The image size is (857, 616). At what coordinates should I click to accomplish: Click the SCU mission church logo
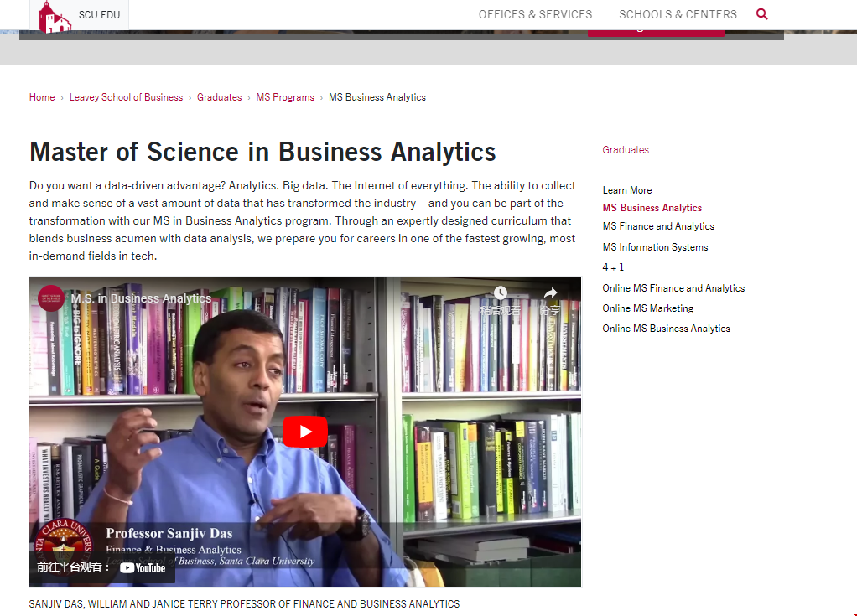(55, 16)
